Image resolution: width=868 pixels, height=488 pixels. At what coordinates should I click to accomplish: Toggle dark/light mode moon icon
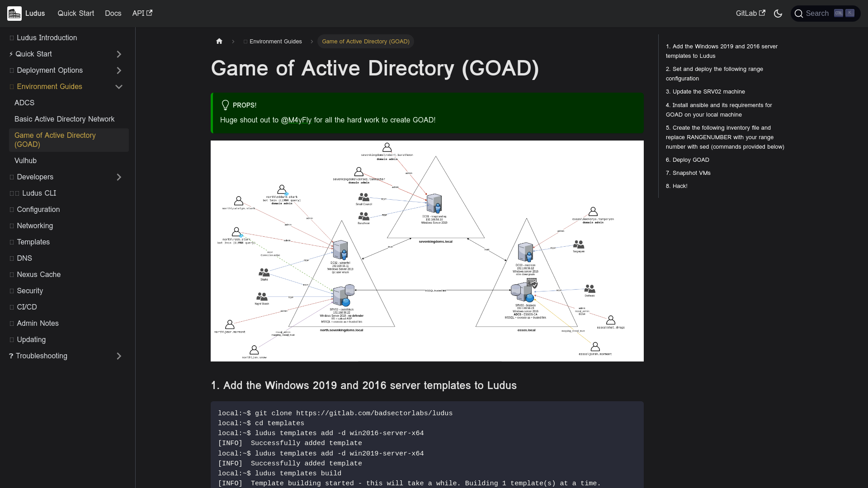click(778, 14)
